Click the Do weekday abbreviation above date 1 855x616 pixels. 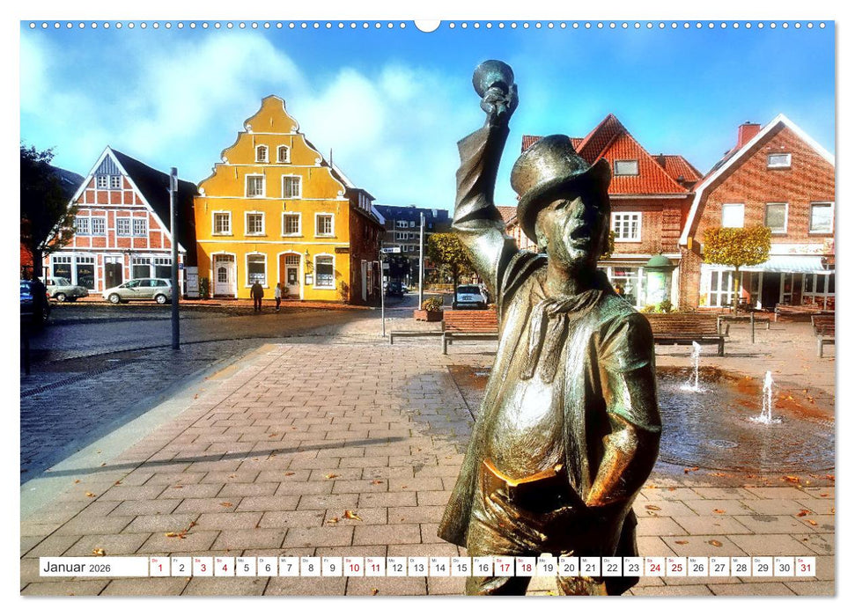click(154, 561)
